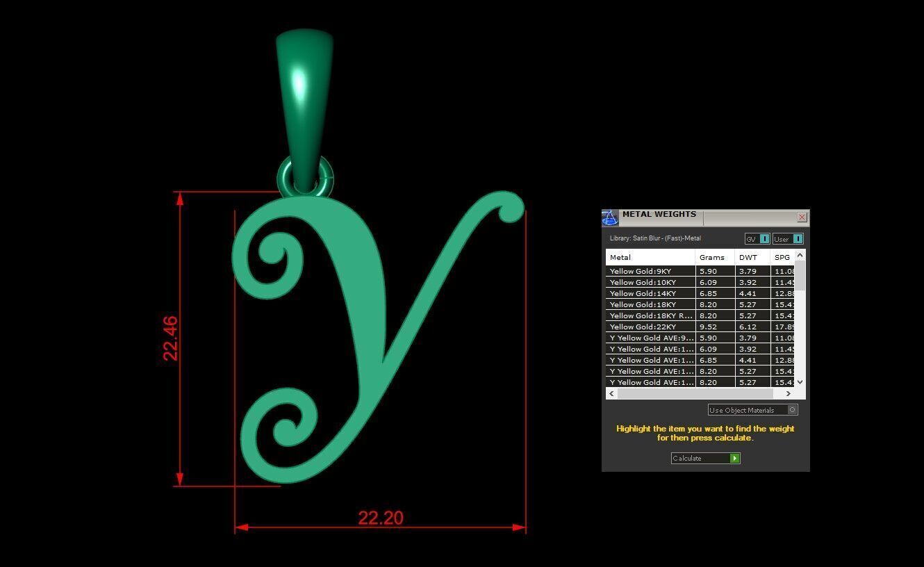Click the horizontal scrollbar thumb
This screenshot has height=567, width=924.
click(x=694, y=393)
